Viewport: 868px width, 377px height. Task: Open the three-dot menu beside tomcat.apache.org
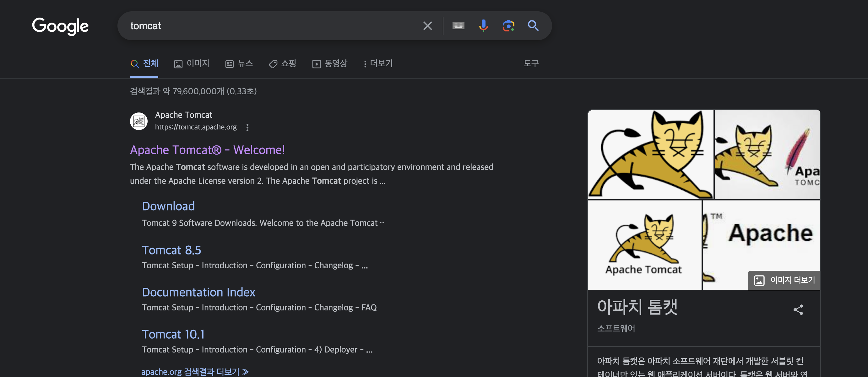click(x=247, y=128)
